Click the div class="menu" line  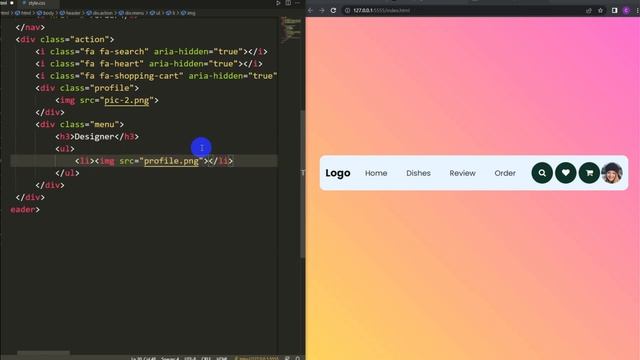pyautogui.click(x=80, y=124)
